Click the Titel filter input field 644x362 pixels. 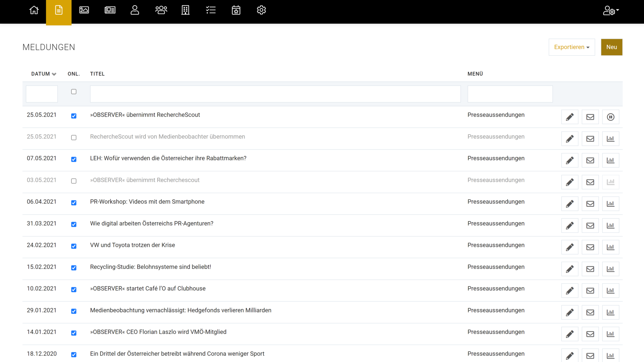pos(275,94)
